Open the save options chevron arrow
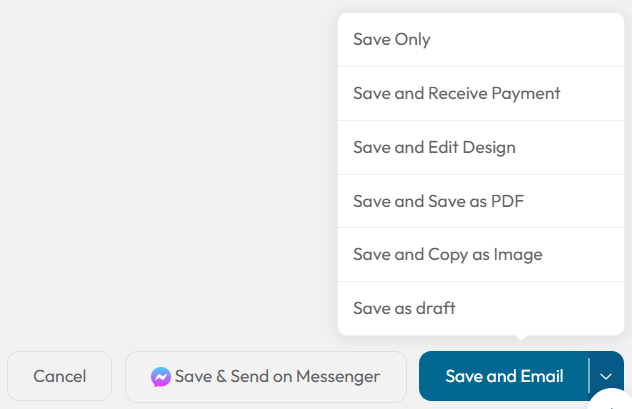 click(x=606, y=376)
